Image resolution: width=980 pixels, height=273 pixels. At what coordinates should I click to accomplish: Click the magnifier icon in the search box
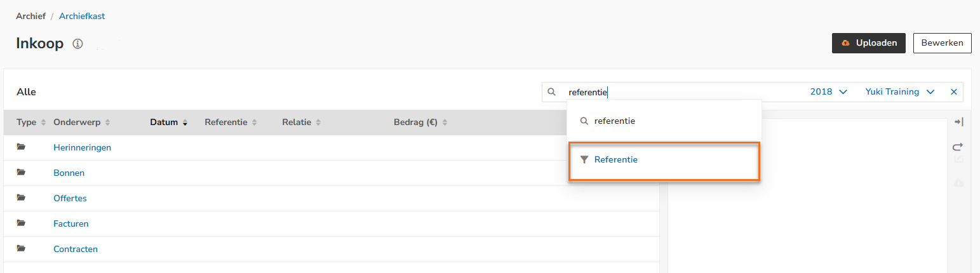pyautogui.click(x=552, y=92)
